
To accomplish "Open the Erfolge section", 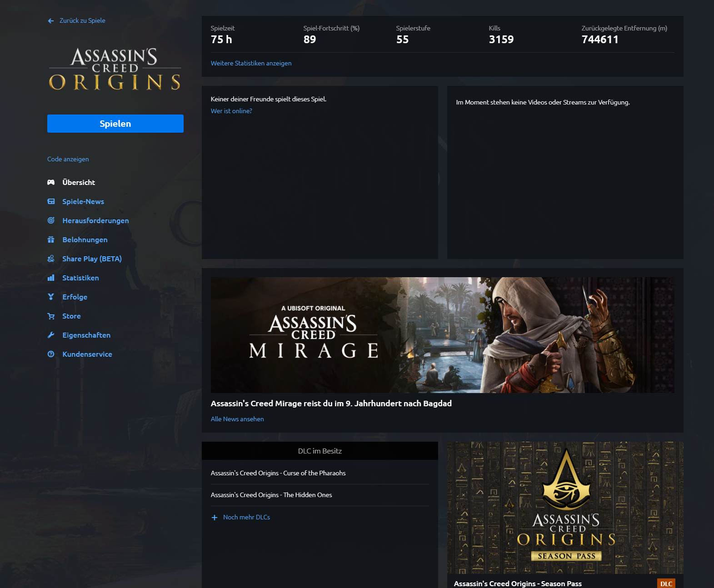I will tap(75, 297).
